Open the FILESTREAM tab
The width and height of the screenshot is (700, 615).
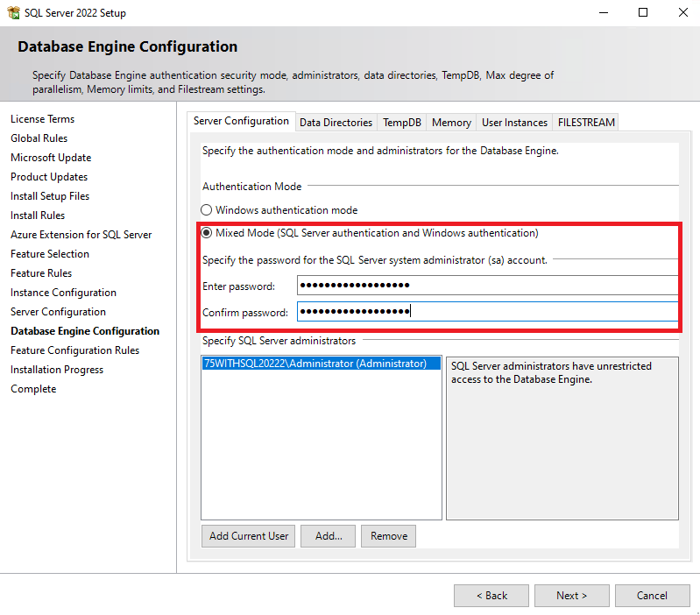(586, 123)
